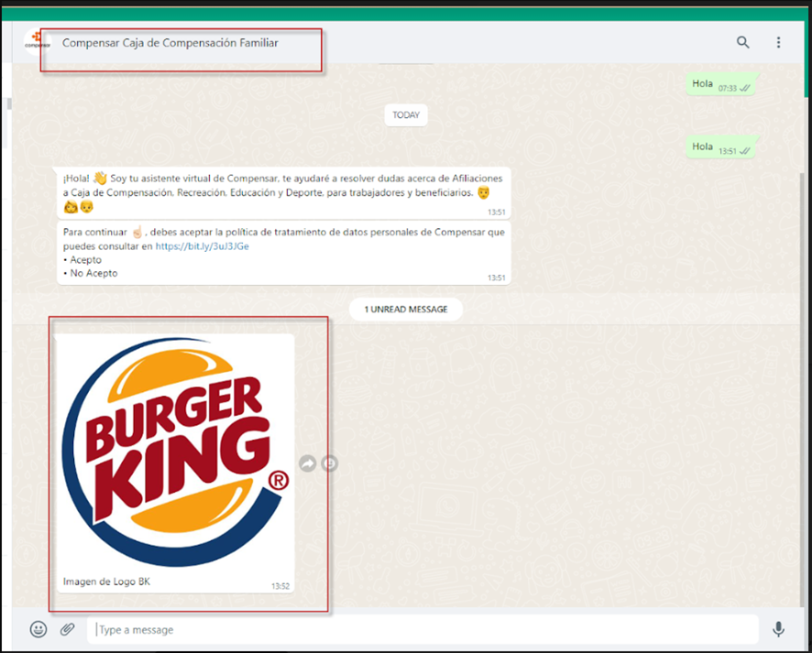Viewport: 812px width, 653px height.
Task: Click the ¡Hola! virtual assistant greeting message
Action: pyautogui.click(x=284, y=192)
